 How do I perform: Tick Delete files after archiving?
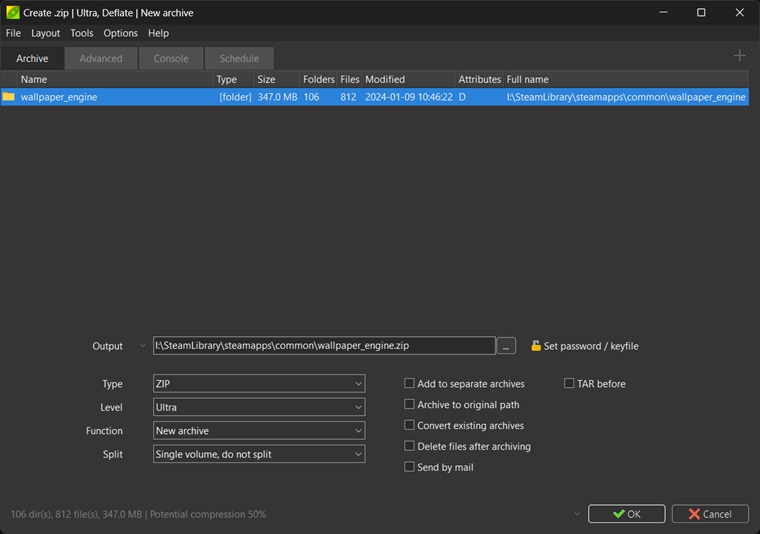409,446
